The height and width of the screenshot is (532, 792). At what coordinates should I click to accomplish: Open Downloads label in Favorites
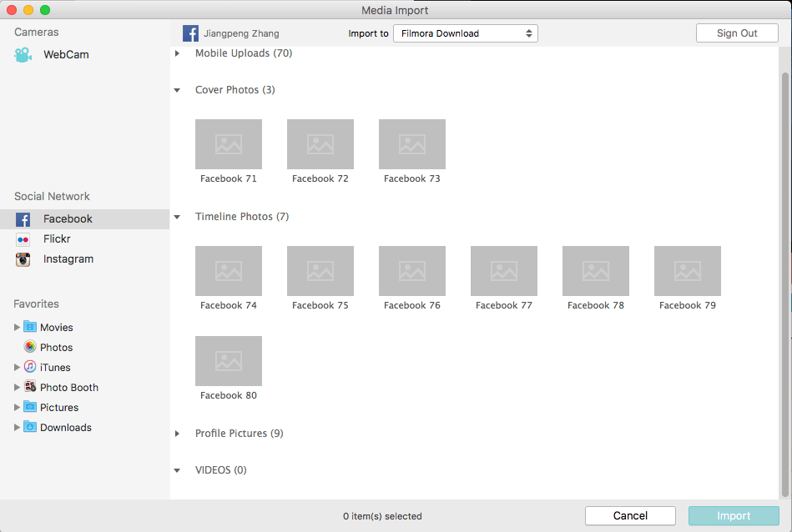(x=66, y=428)
